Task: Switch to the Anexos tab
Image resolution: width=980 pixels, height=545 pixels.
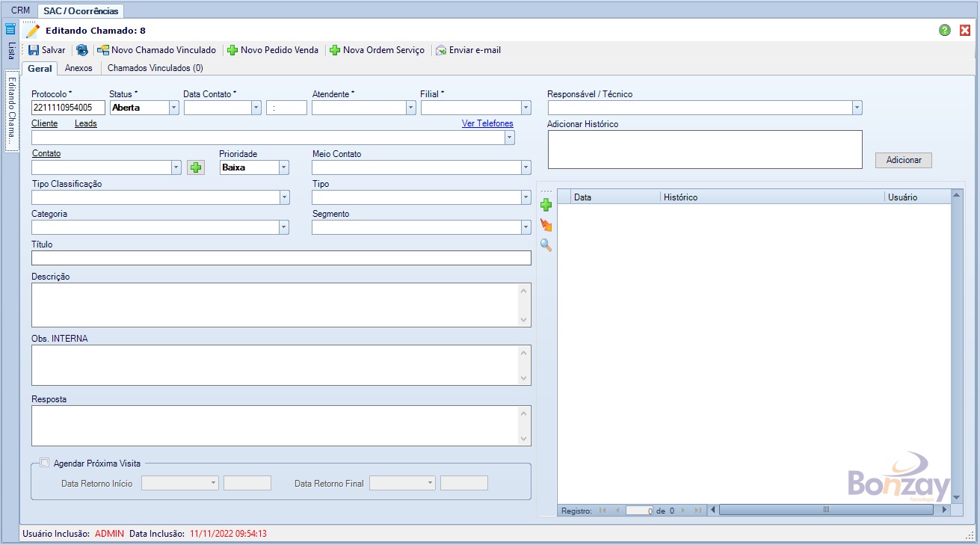Action: coord(78,68)
